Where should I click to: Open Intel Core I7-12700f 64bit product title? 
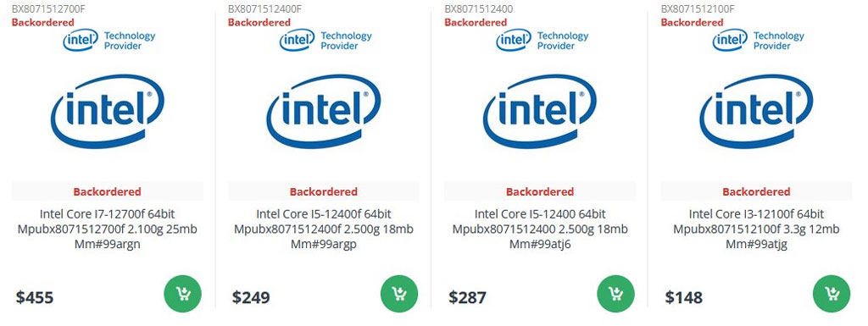click(108, 229)
